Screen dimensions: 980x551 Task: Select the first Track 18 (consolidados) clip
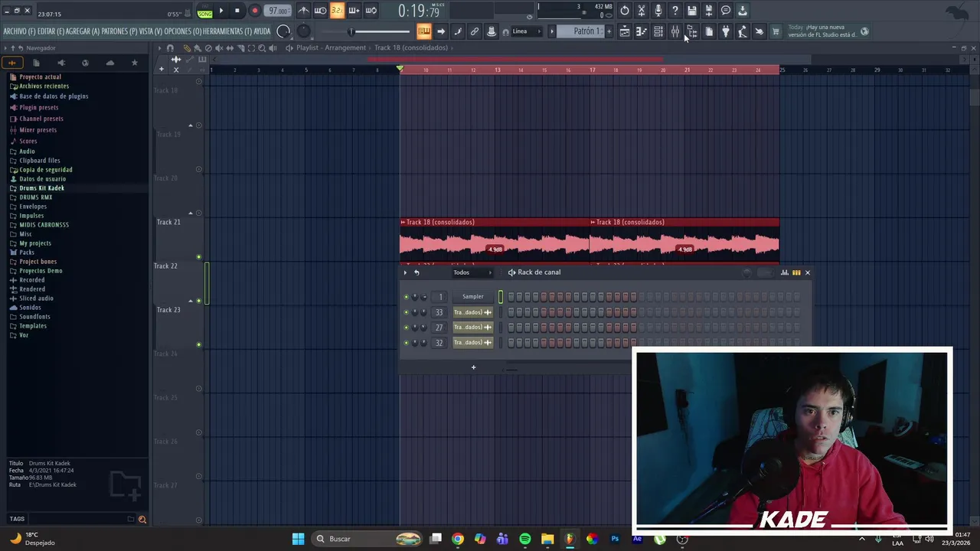494,240
